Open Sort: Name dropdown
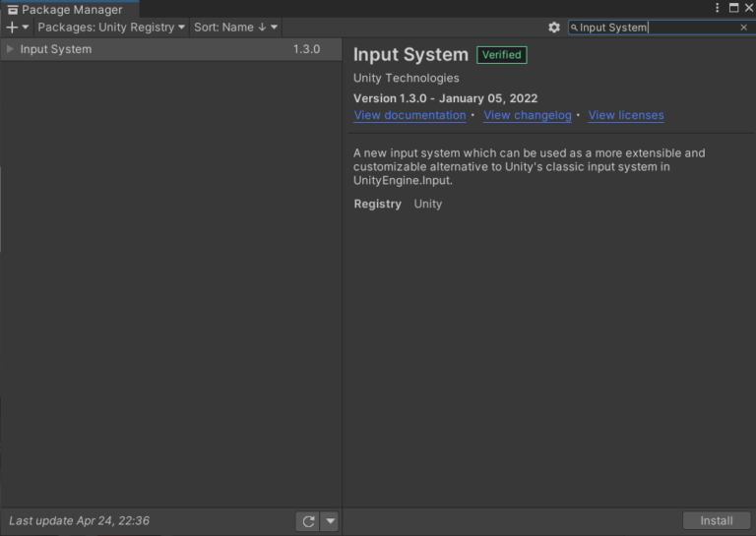The width and height of the screenshot is (756, 536). (236, 28)
